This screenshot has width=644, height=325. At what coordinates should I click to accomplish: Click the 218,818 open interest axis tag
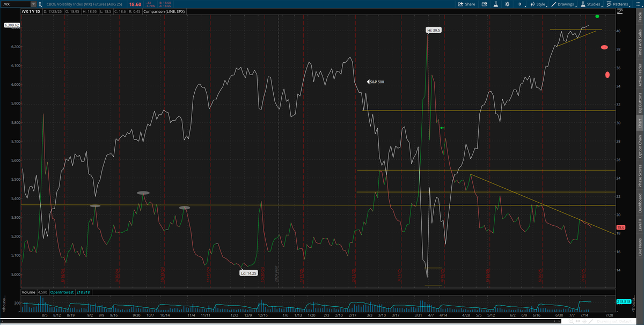click(623, 301)
